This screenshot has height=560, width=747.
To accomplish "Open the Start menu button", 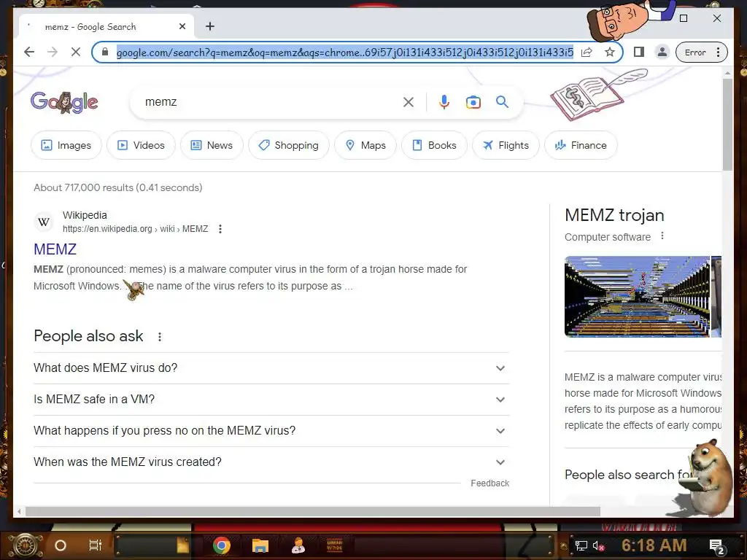I will 26,545.
